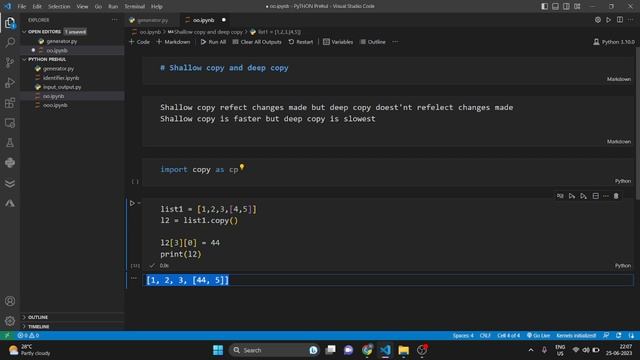Viewport: 640px width, 360px height.
Task: Open the Variables panel
Action: pyautogui.click(x=338, y=42)
